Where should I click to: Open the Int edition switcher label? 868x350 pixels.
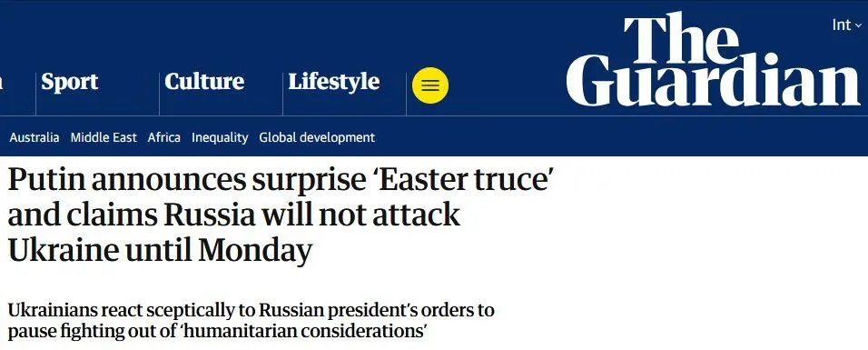click(x=842, y=25)
